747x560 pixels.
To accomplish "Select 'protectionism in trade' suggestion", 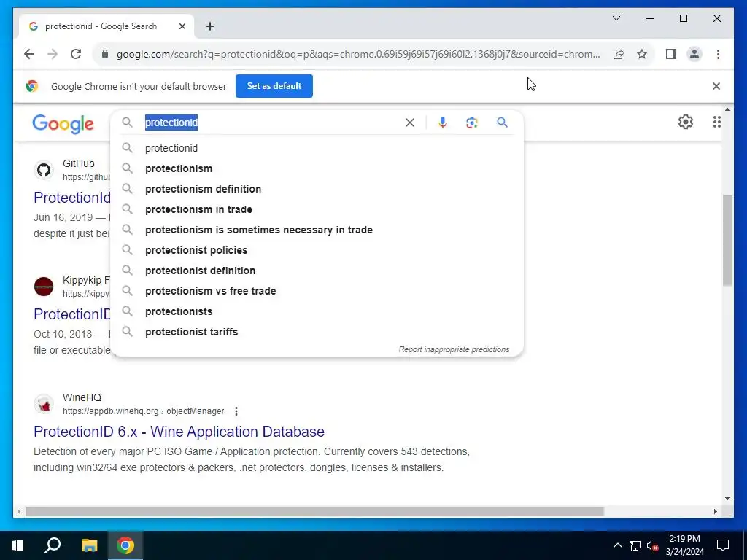I will [317, 209].
